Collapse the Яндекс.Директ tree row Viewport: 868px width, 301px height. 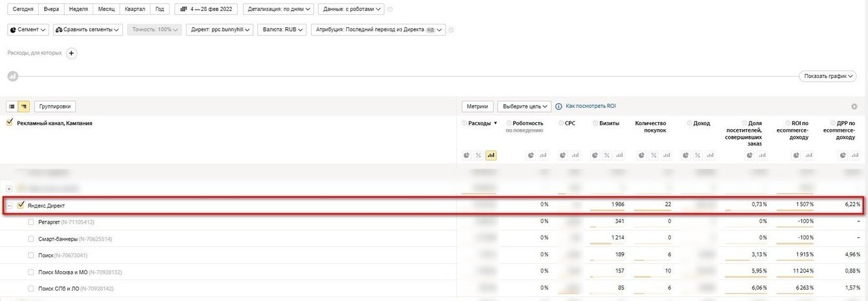[9, 206]
